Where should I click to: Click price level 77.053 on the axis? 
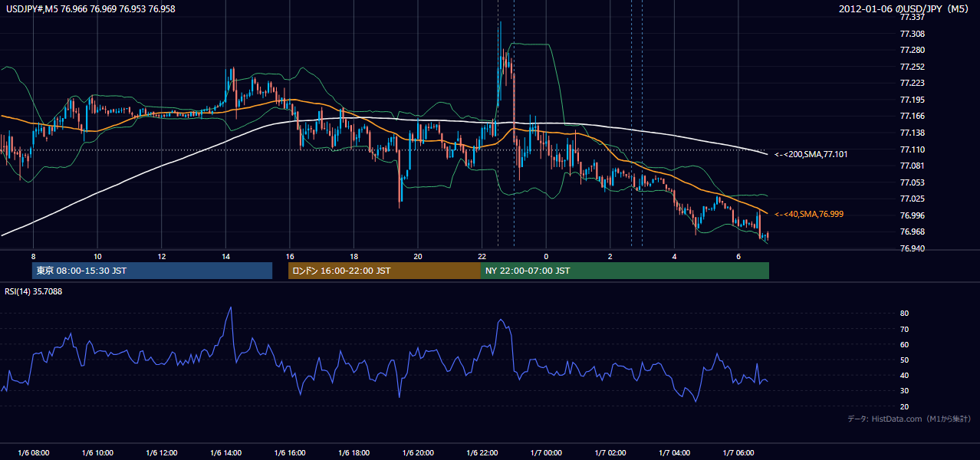(x=912, y=182)
